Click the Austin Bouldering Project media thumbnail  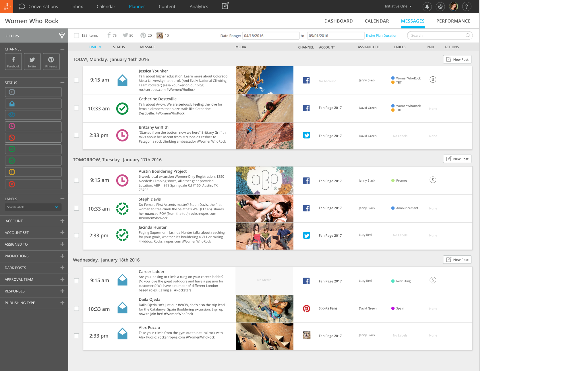264,180
